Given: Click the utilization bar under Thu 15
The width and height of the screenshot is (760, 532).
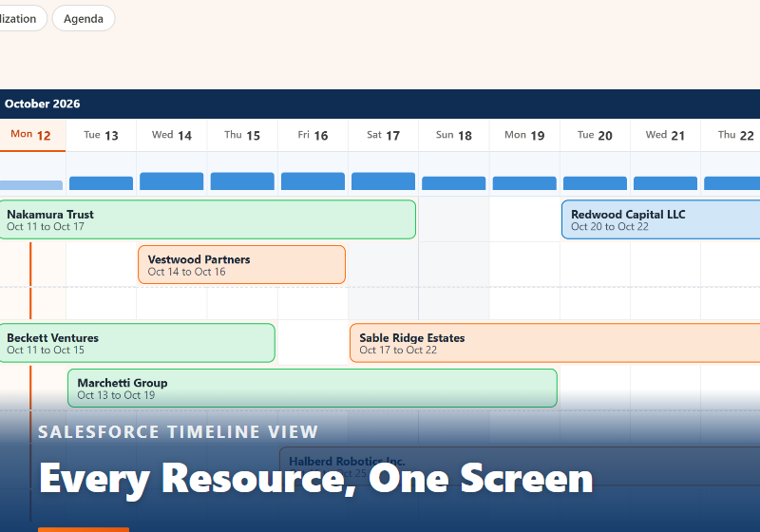Looking at the screenshot, I should [x=242, y=181].
